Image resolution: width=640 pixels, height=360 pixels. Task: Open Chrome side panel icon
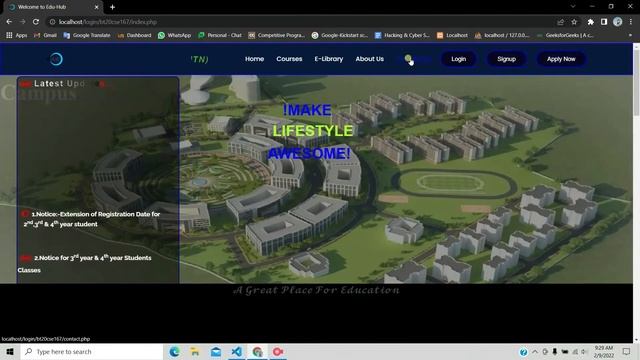[604, 22]
